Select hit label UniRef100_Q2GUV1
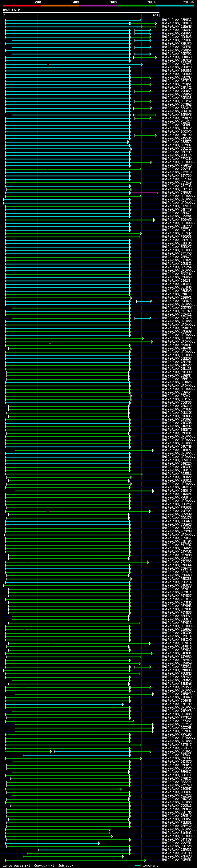This screenshot has height=868, width=197. [x=177, y=298]
